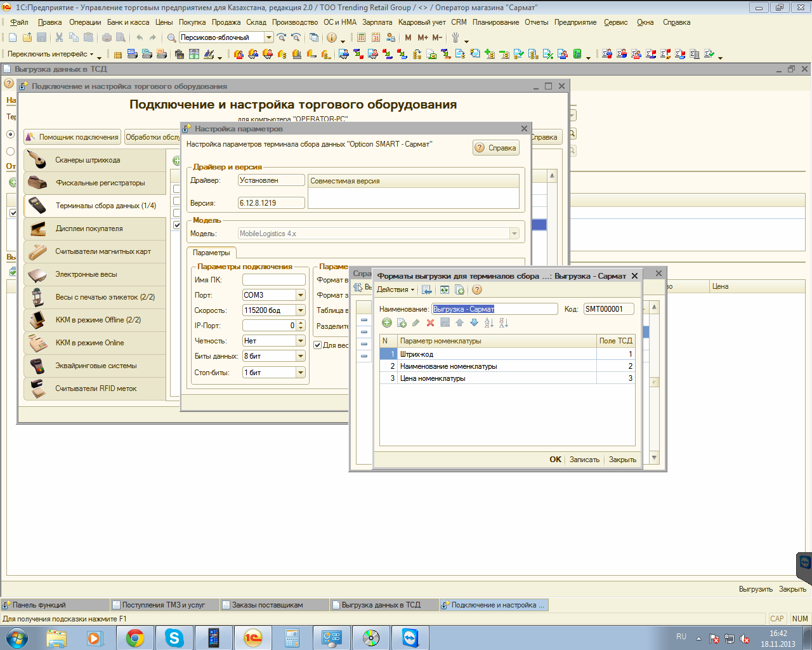Viewport: 812px width, 650px height.
Task: Click the Записать button
Action: (x=584, y=460)
